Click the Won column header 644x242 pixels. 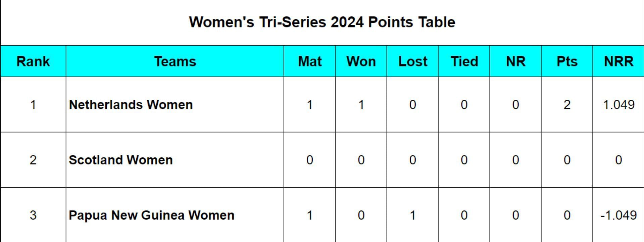(361, 61)
